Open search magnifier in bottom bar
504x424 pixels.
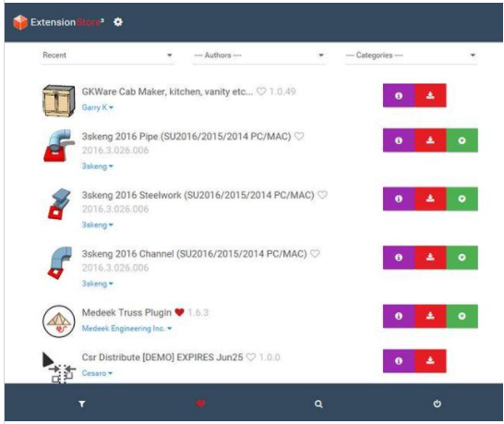(318, 404)
